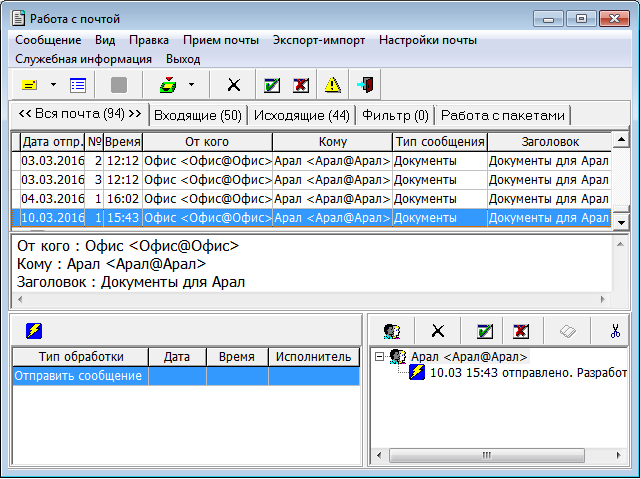
Task: Collapse the Арал <Арал@Арал> tree node
Action: point(379,357)
